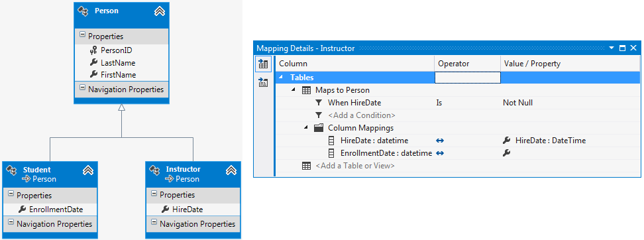Select Map Entity to Tables view icon
The width and height of the screenshot is (644, 240).
263,64
